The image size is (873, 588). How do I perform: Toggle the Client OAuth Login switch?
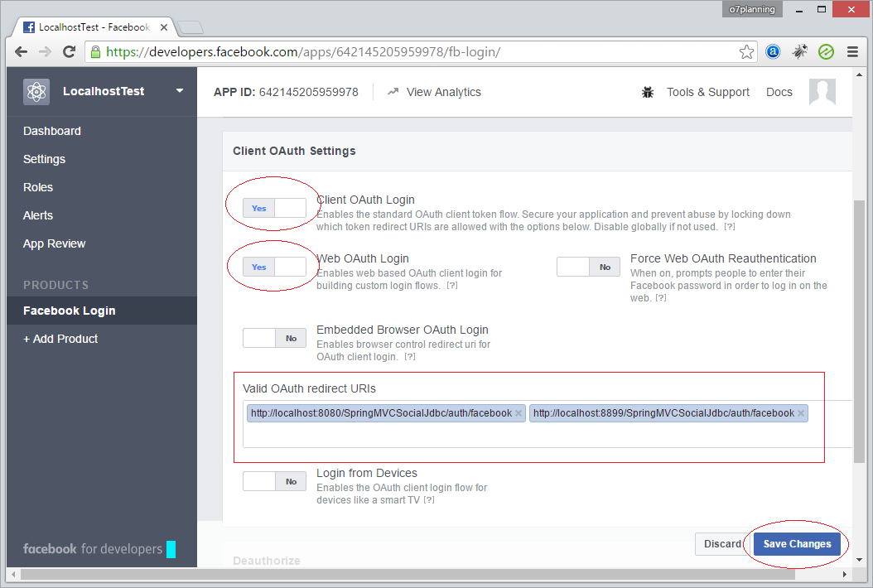coord(274,208)
